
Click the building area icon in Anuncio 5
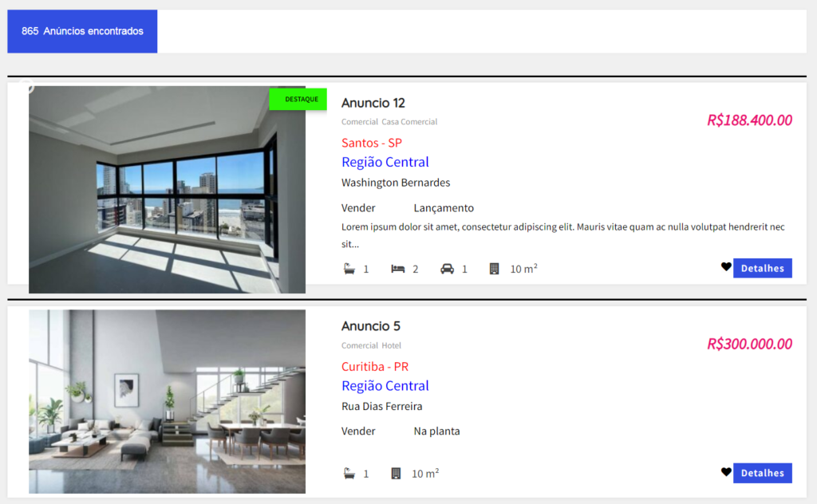(x=396, y=474)
